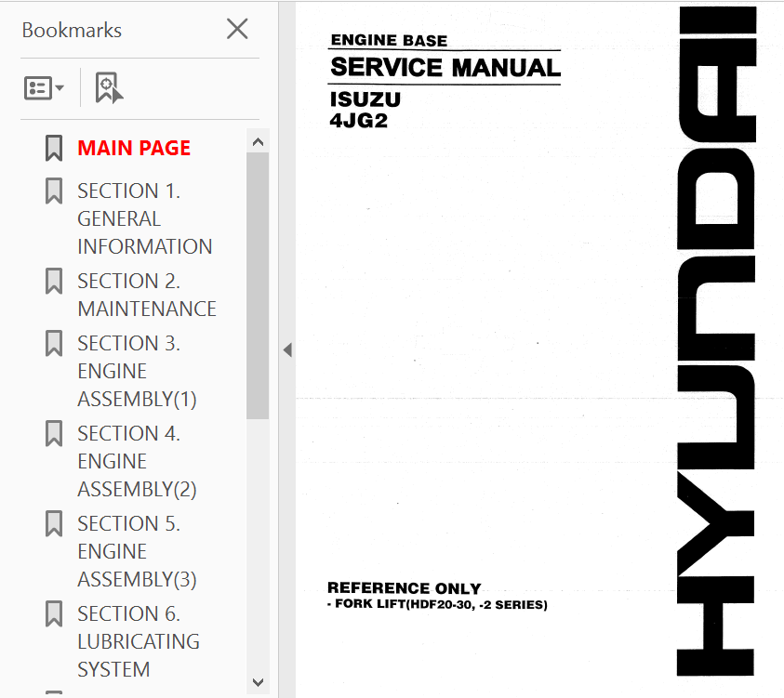Open the MAIN PAGE bookmark
Viewport: 784px width, 698px height.
point(134,149)
